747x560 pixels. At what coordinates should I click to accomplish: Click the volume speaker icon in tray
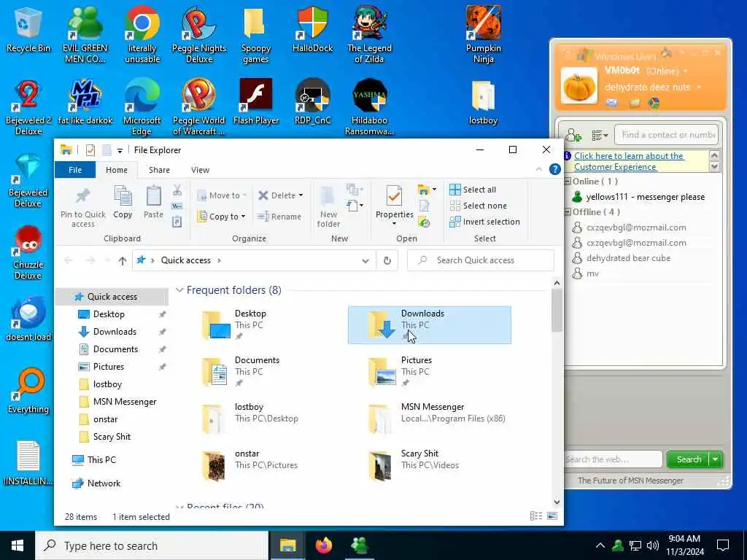653,545
